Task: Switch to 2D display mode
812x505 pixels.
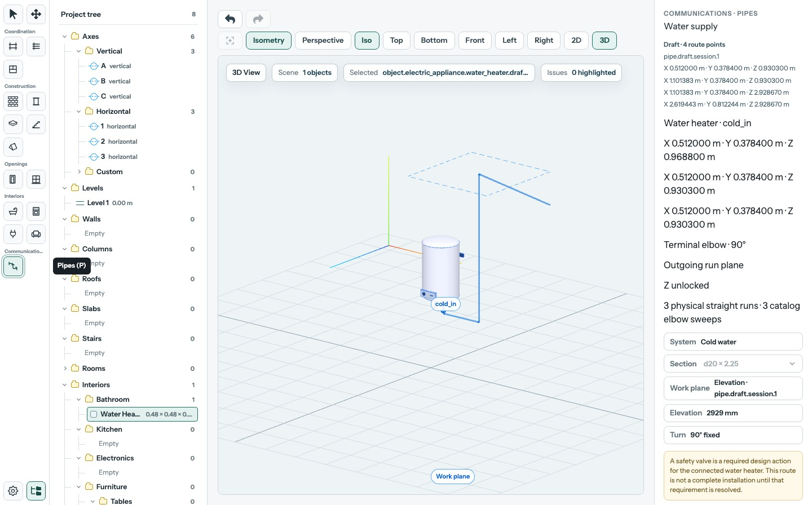Action: click(576, 41)
